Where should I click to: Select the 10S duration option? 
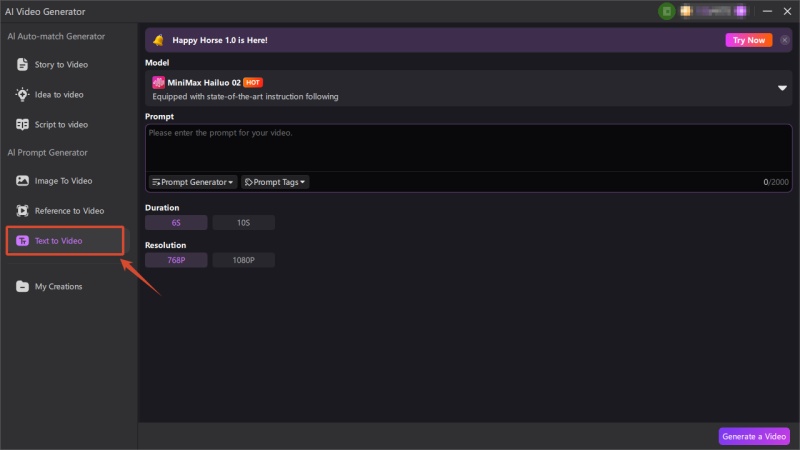pos(243,222)
